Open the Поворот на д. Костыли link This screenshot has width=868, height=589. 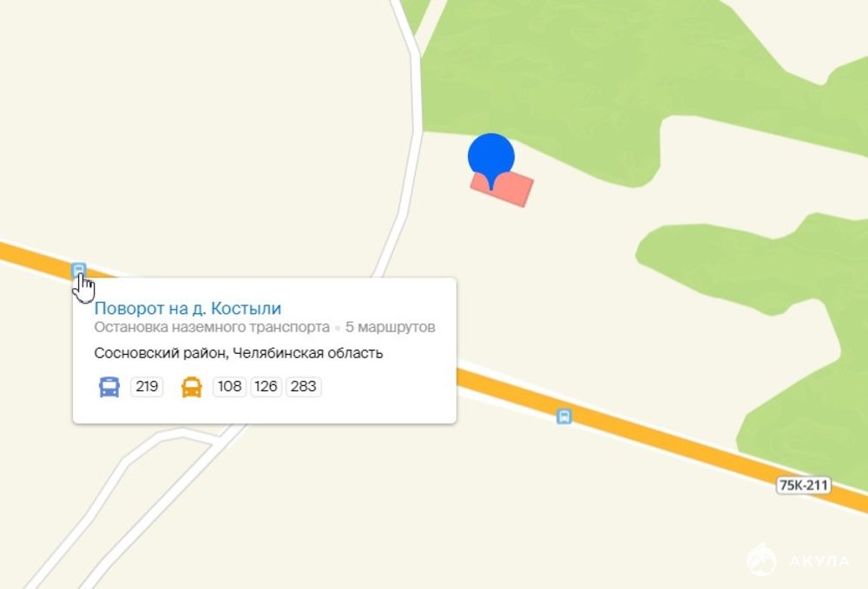pos(187,308)
